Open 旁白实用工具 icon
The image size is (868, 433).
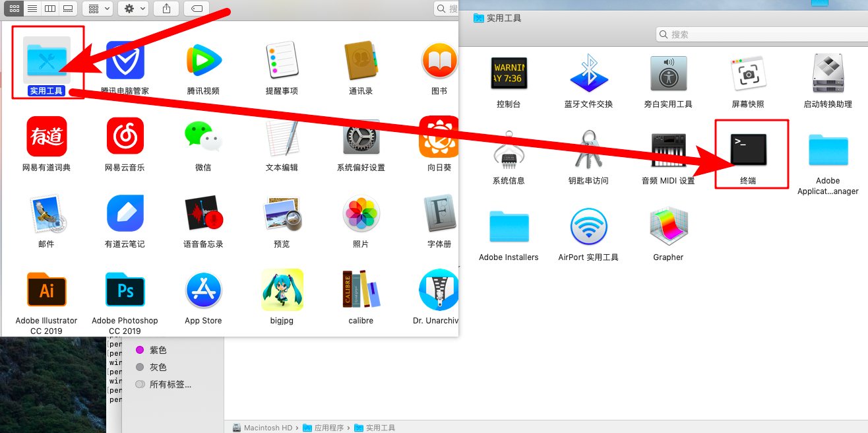[668, 73]
